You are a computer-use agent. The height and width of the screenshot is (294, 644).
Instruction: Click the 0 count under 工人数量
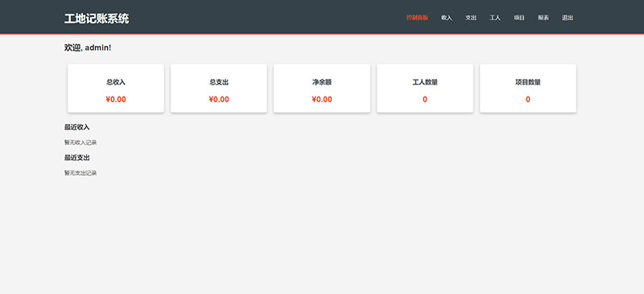[x=425, y=100]
